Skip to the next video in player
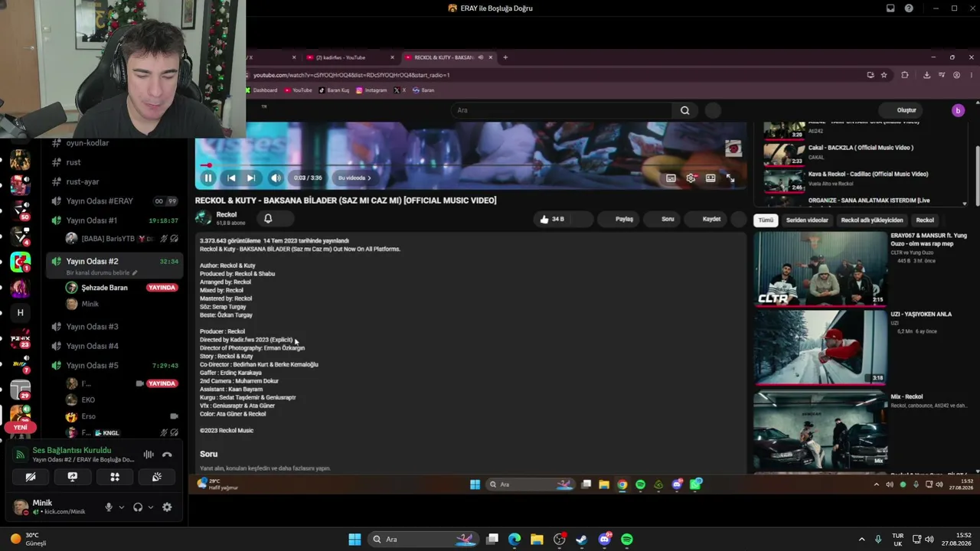This screenshot has width=980, height=551. [x=250, y=178]
